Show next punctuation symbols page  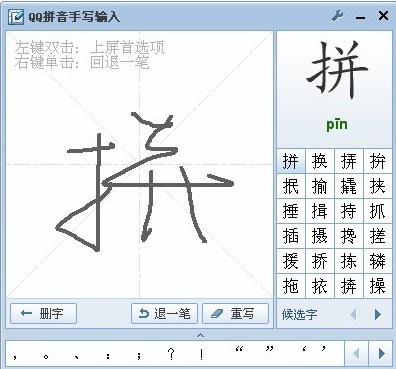381,353
